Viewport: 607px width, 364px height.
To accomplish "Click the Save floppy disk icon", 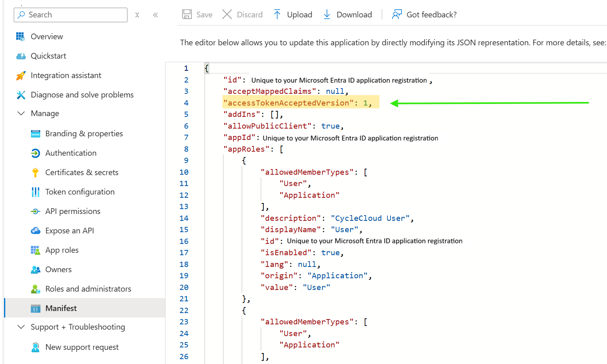I will pyautogui.click(x=187, y=15).
